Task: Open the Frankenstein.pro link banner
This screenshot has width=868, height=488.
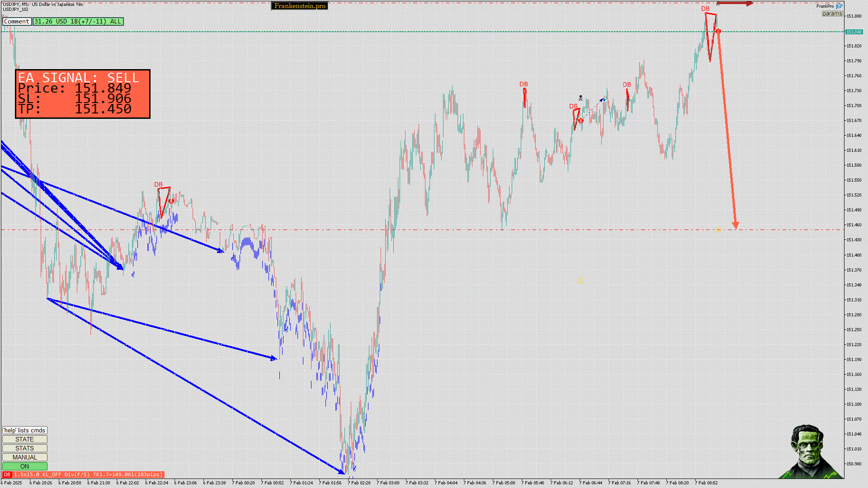Action: pyautogui.click(x=300, y=6)
